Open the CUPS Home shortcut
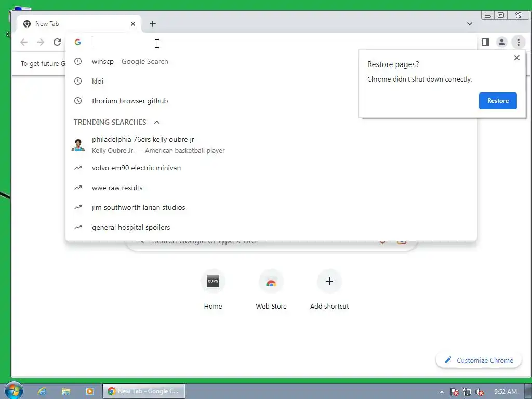The height and width of the screenshot is (399, 532). (x=212, y=289)
